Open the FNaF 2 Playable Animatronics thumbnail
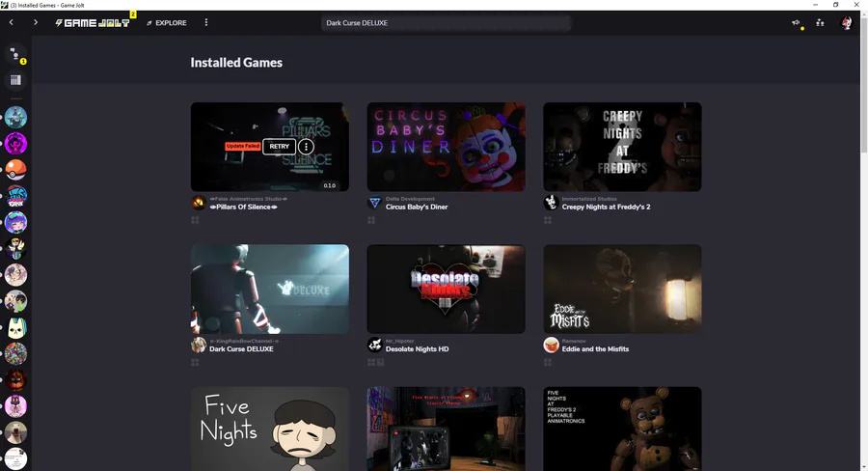The image size is (868, 471). [622, 429]
